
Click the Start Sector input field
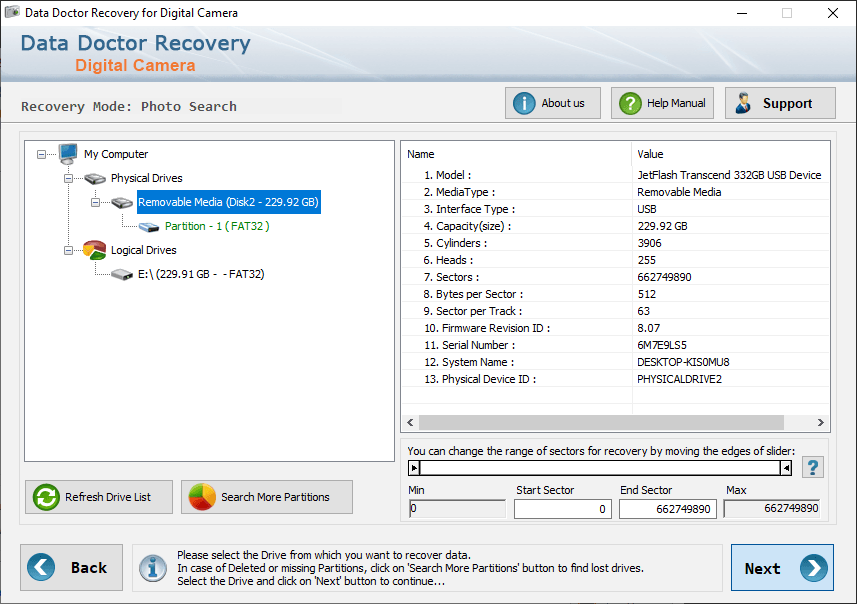(x=562, y=509)
